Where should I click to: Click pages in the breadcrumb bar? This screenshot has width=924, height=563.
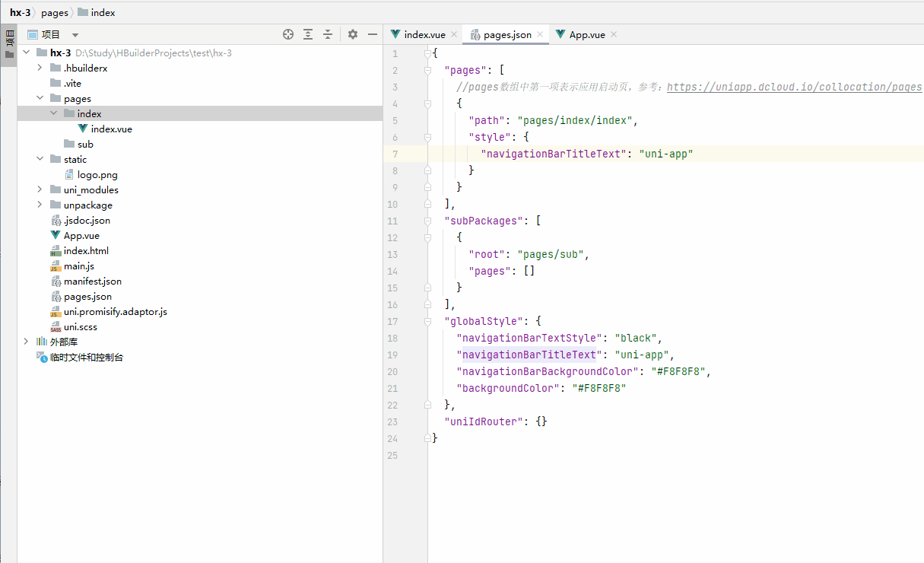tap(54, 12)
